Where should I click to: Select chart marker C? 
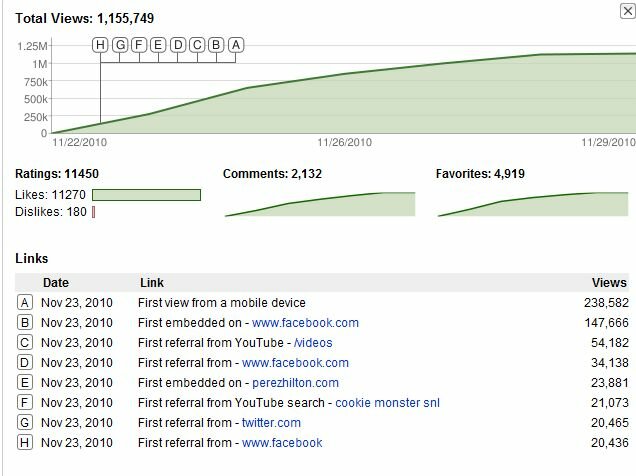click(197, 45)
